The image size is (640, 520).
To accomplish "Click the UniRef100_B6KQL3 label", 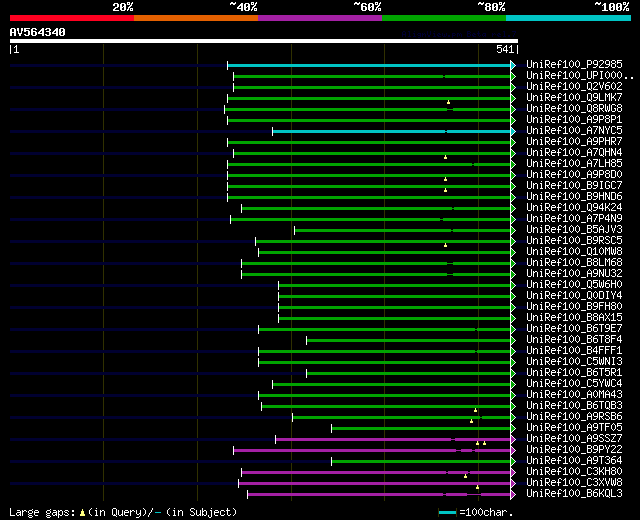I will (574, 494).
